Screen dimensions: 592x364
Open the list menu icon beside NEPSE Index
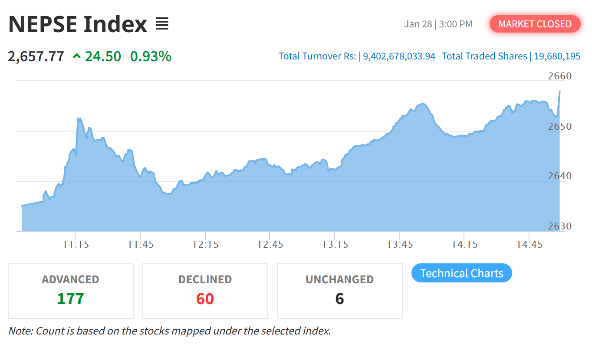(x=162, y=24)
